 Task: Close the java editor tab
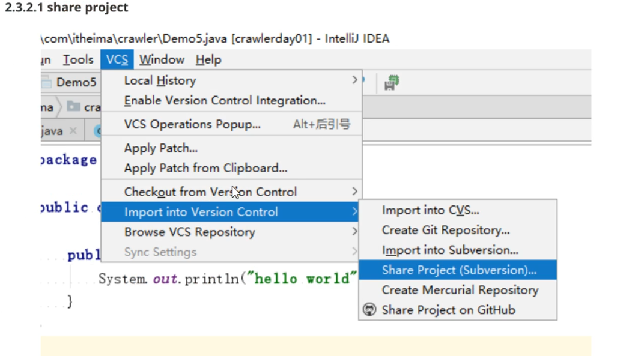click(73, 130)
